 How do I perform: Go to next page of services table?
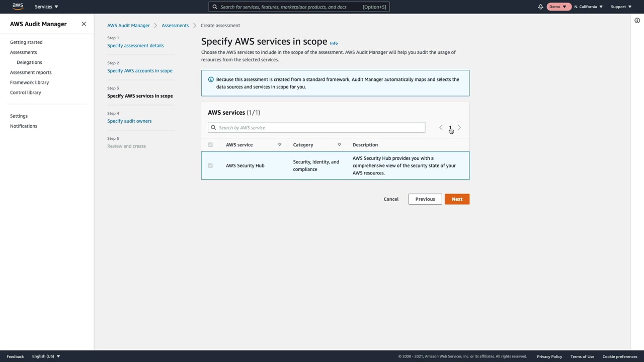pyautogui.click(x=459, y=128)
